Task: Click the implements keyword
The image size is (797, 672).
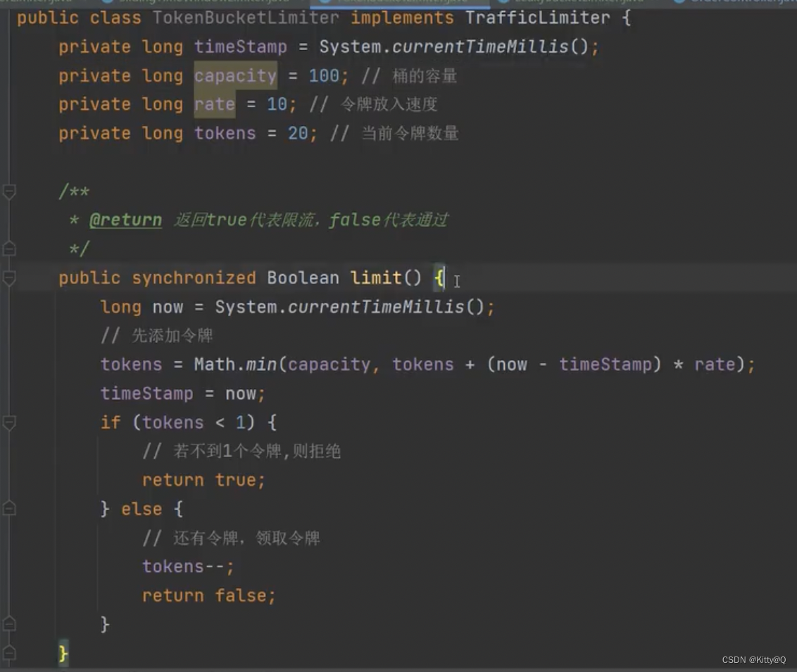Action: coord(402,18)
